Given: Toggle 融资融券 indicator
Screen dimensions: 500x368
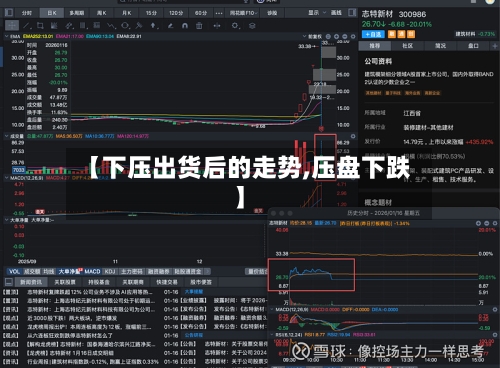Looking at the screenshot, I should (x=159, y=272).
